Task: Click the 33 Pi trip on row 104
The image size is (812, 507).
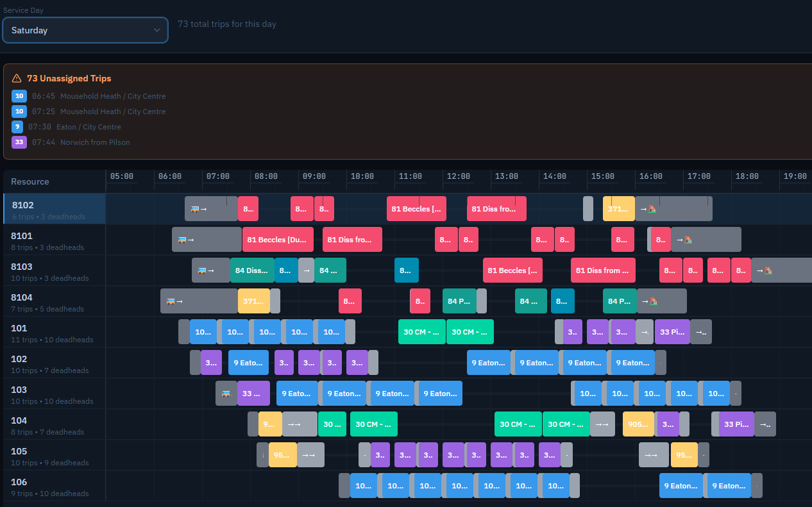Action: tap(736, 424)
